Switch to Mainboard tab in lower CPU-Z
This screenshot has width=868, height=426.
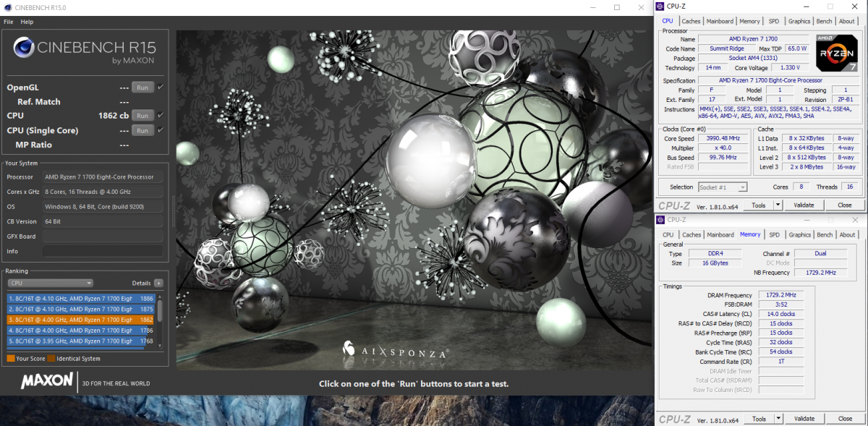click(x=720, y=234)
